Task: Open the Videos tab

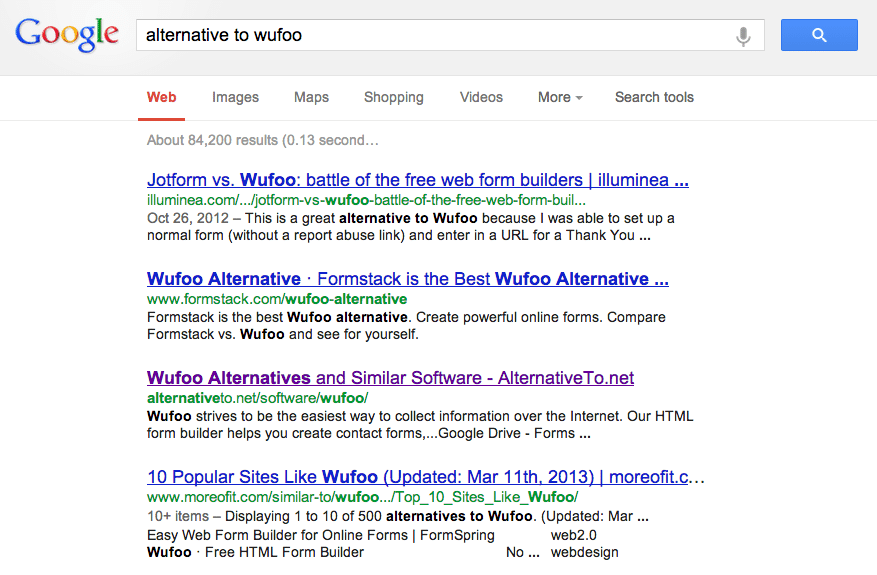Action: pyautogui.click(x=481, y=97)
